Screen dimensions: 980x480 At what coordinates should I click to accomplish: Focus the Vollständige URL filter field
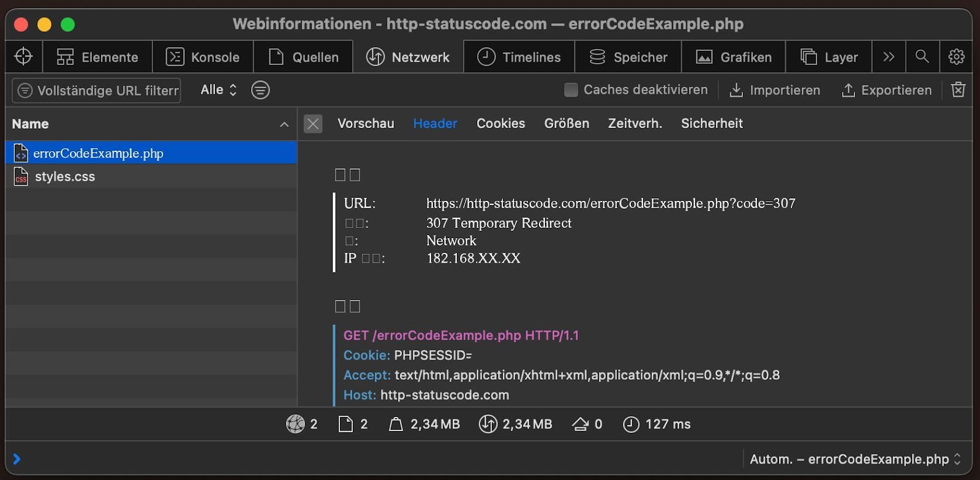(x=97, y=91)
